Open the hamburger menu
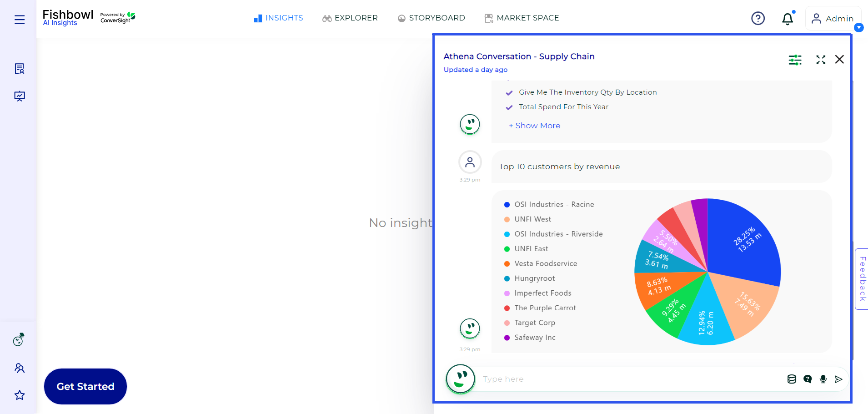This screenshot has width=868, height=414. (x=20, y=20)
